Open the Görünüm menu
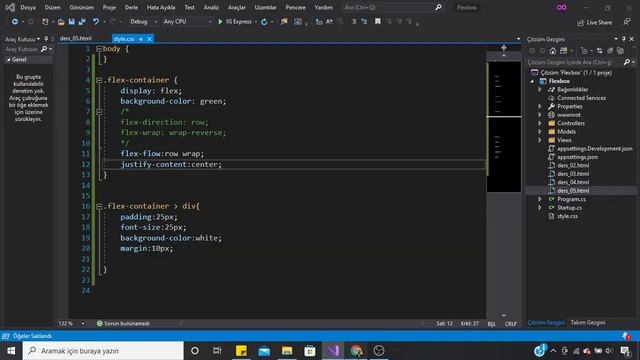The height and width of the screenshot is (360, 640). coord(82,7)
